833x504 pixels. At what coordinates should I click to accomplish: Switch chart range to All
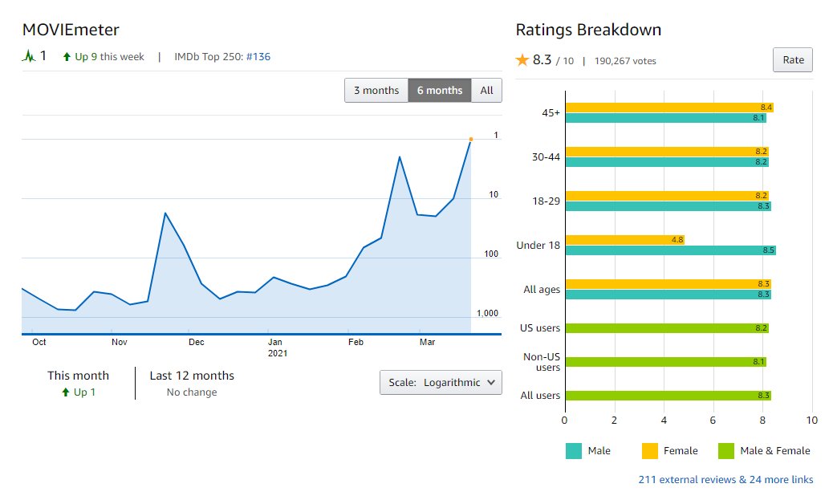pyautogui.click(x=486, y=90)
